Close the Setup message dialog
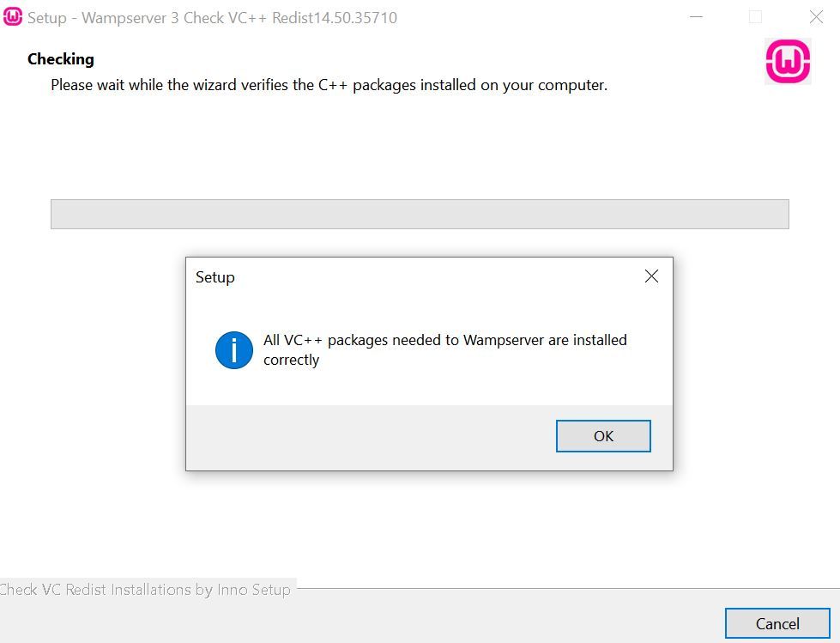The height and width of the screenshot is (643, 840). coord(651,276)
